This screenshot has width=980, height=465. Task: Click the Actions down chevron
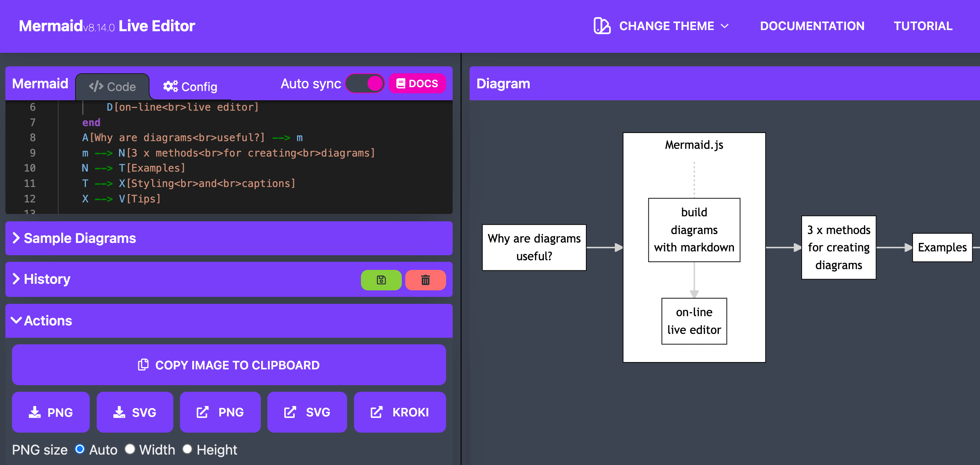click(x=16, y=320)
